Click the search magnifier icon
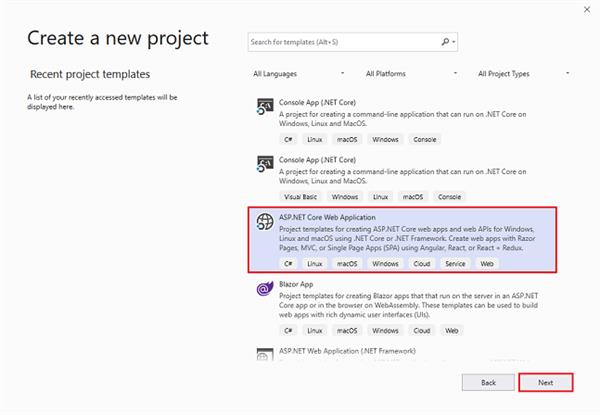The image size is (600, 415). (x=445, y=42)
